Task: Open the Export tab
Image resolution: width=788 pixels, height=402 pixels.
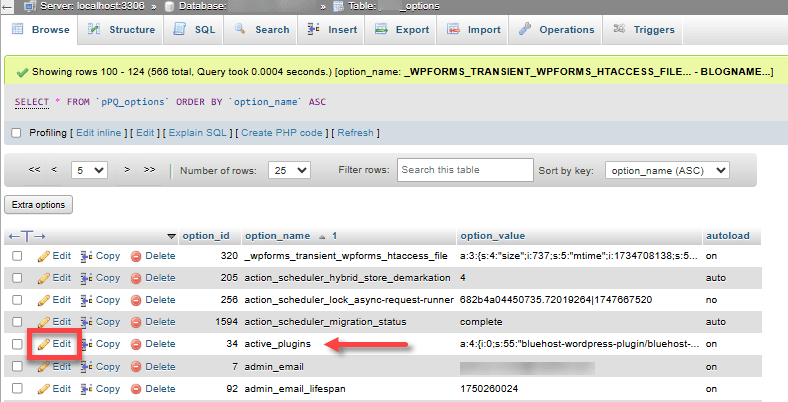Action: click(402, 30)
